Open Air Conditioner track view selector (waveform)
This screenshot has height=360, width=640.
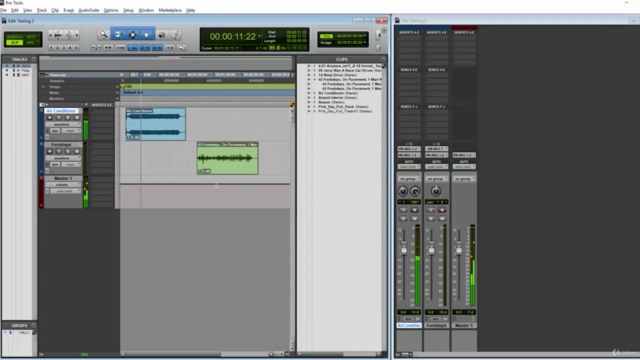[62, 124]
